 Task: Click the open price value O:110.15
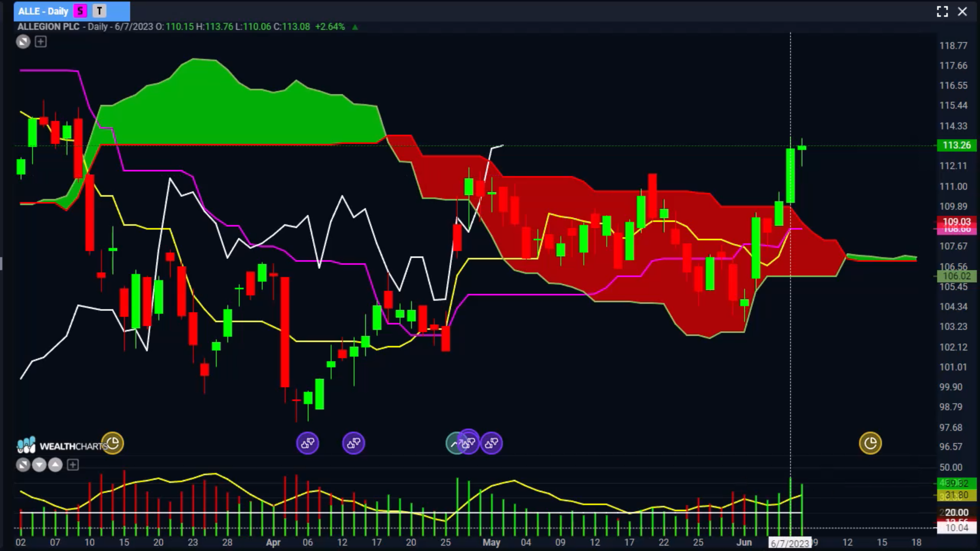pos(175,27)
